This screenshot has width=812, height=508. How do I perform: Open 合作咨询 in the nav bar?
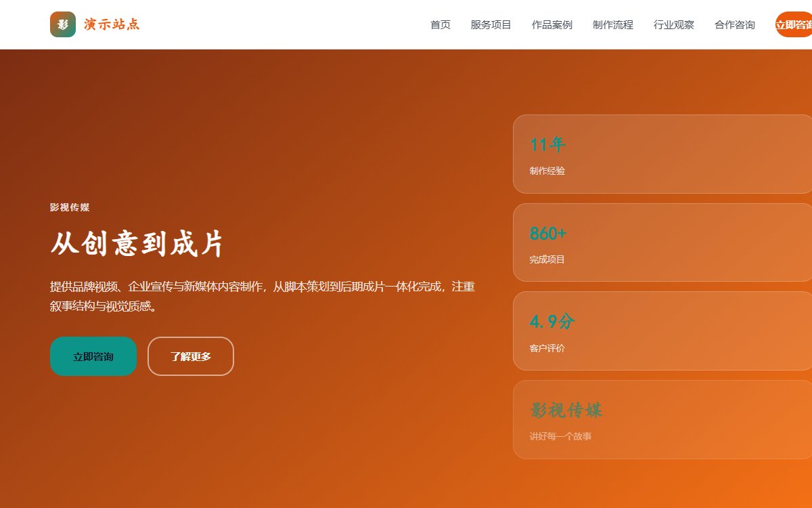[x=735, y=25]
